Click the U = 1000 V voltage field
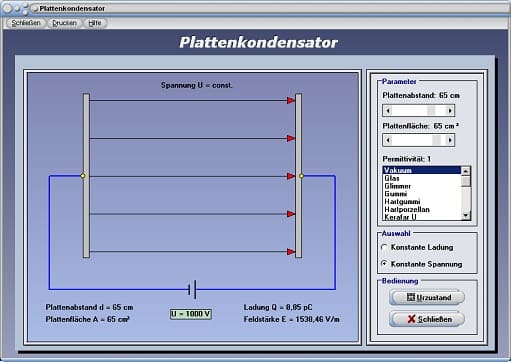This screenshot has height=362, width=511. 191,314
